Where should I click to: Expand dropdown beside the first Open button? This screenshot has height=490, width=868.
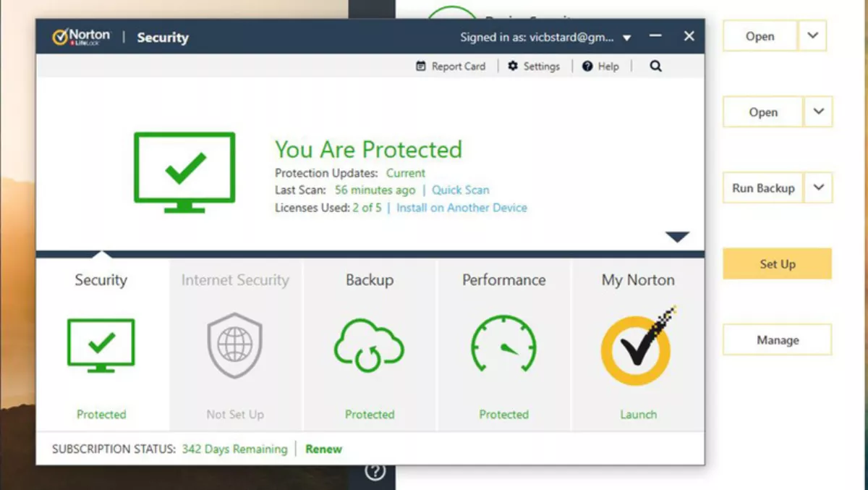tap(812, 35)
